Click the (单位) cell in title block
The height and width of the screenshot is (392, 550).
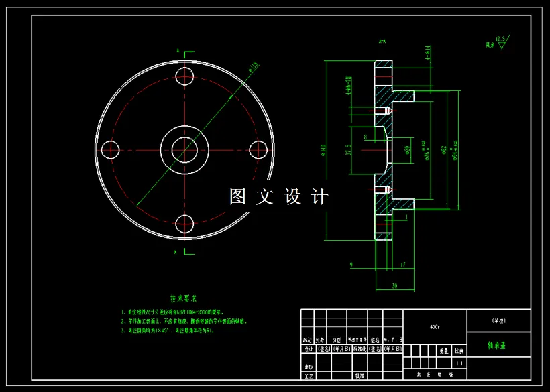point(498,319)
